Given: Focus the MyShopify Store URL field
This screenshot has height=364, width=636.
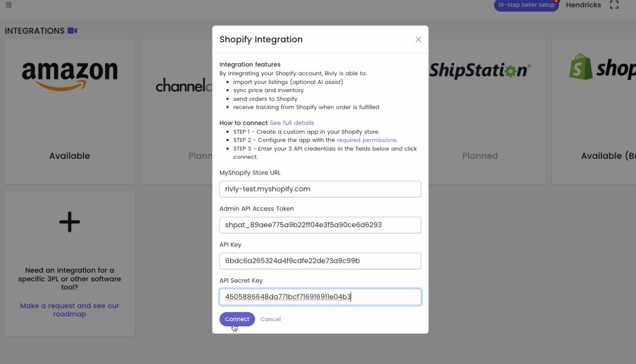Looking at the screenshot, I should pyautogui.click(x=320, y=189).
